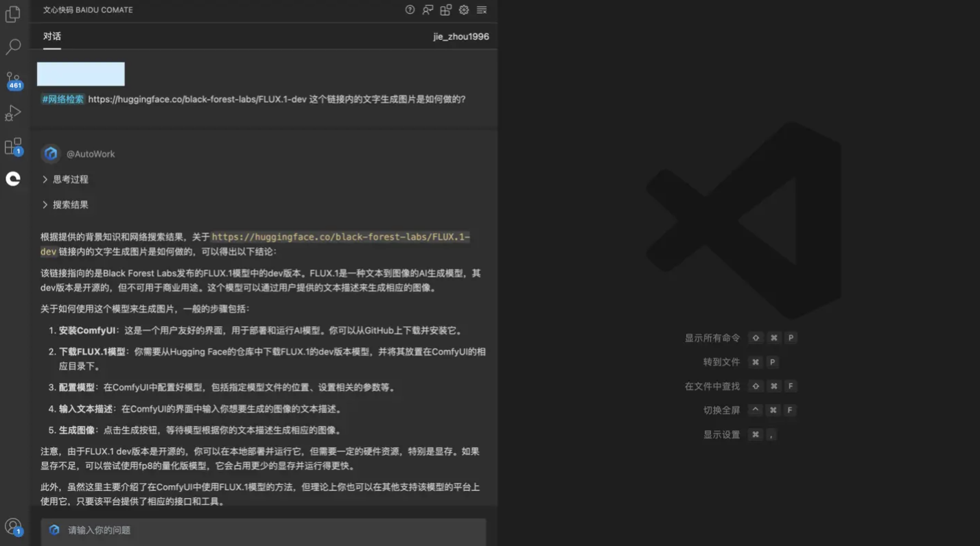Viewport: 980px width, 546px height.
Task: Switch to the 对话 tab
Action: click(x=51, y=36)
